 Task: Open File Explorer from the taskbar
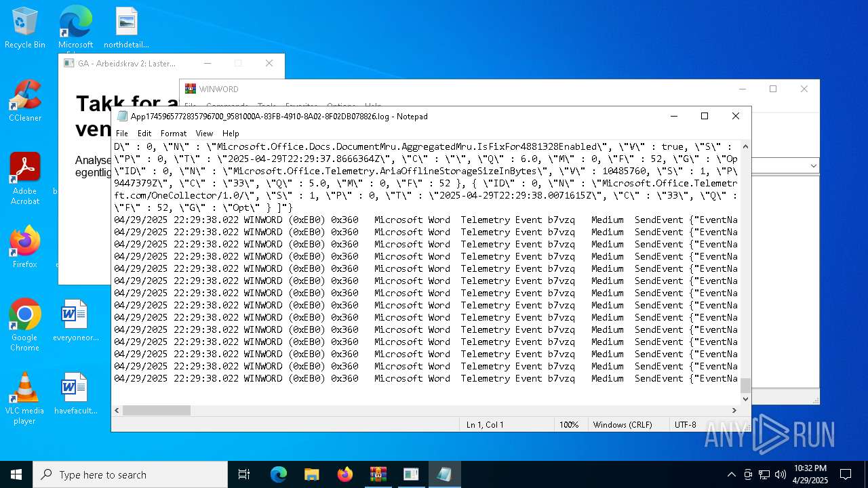click(x=311, y=474)
